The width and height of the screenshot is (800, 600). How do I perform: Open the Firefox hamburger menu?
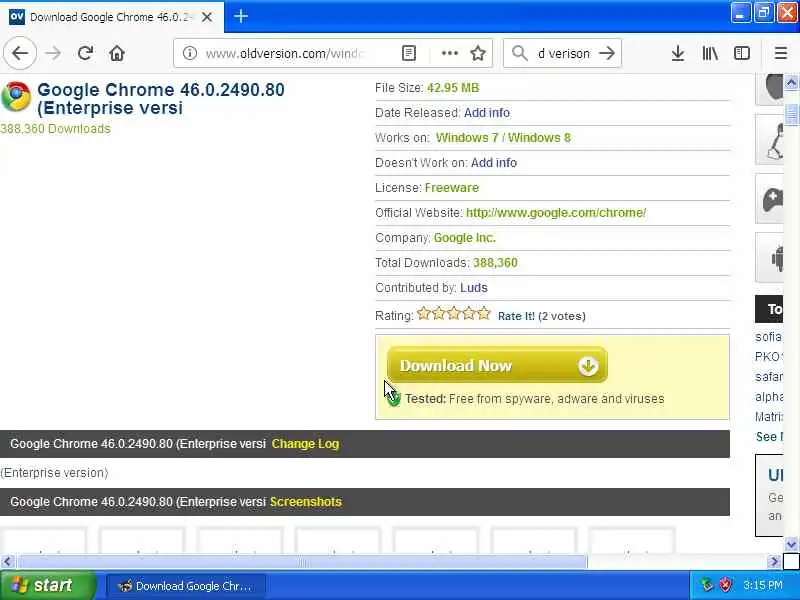pos(781,53)
